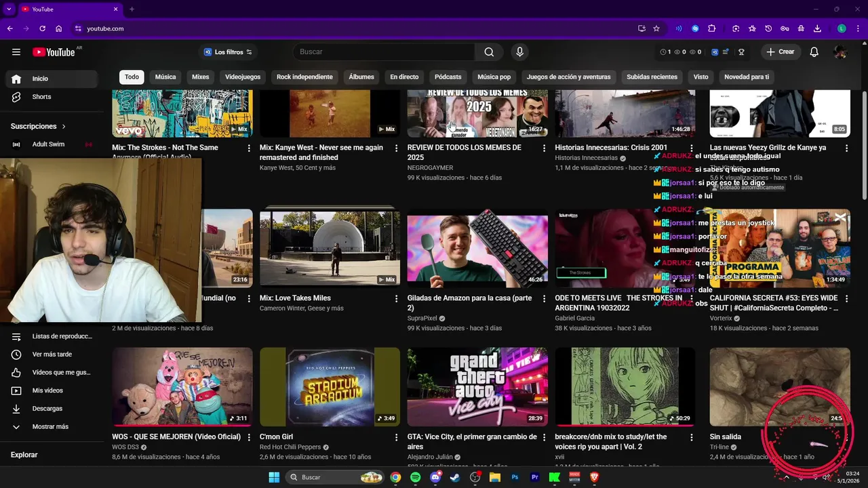Screen dimensions: 868x488
Task: Open the account avatar menu
Action: pos(840,52)
